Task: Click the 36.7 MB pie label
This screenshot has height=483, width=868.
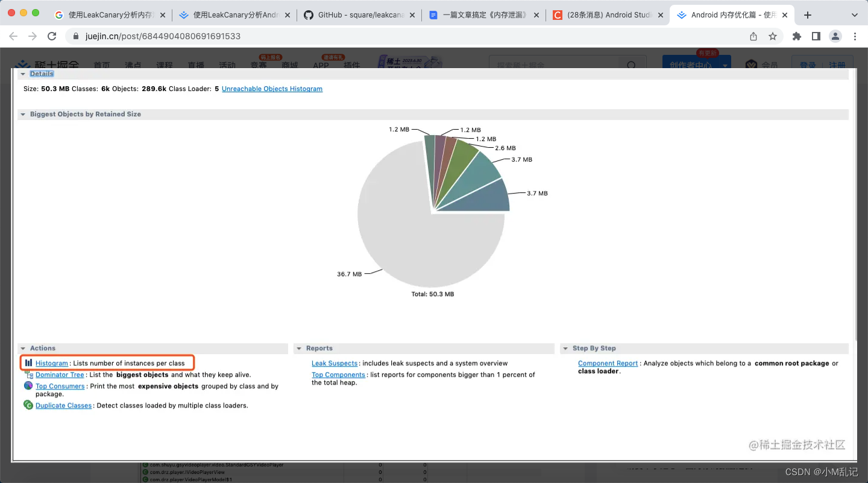Action: pyautogui.click(x=349, y=274)
